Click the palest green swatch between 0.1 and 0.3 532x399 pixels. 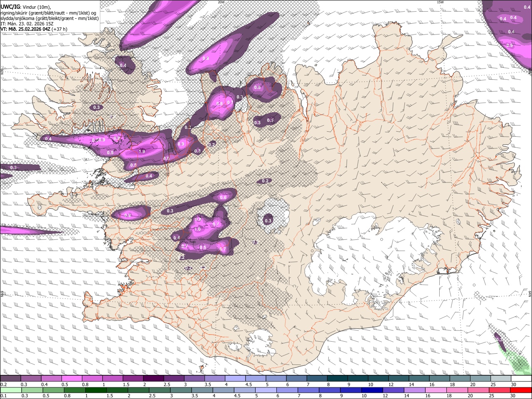click(11, 390)
